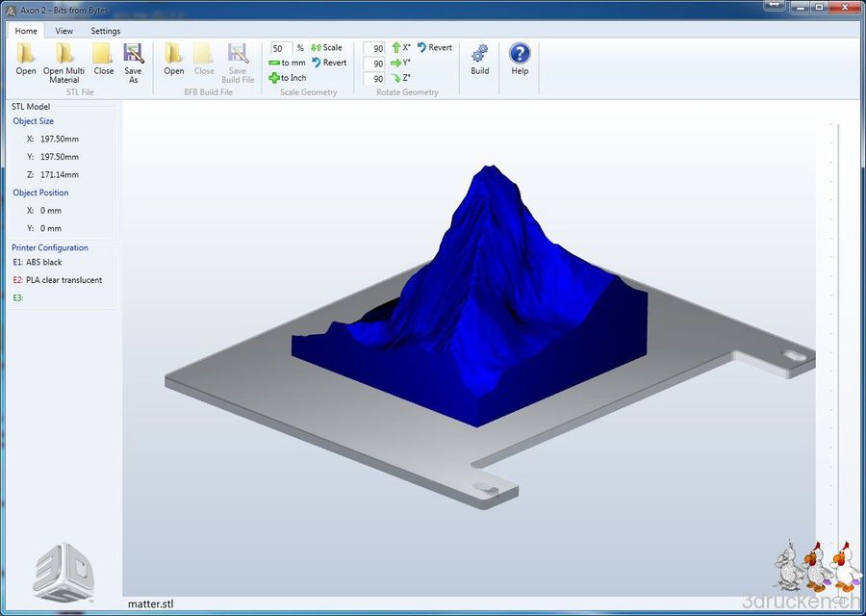Convert model units to Inch
Screen dimensions: 866x616
[x=287, y=78]
